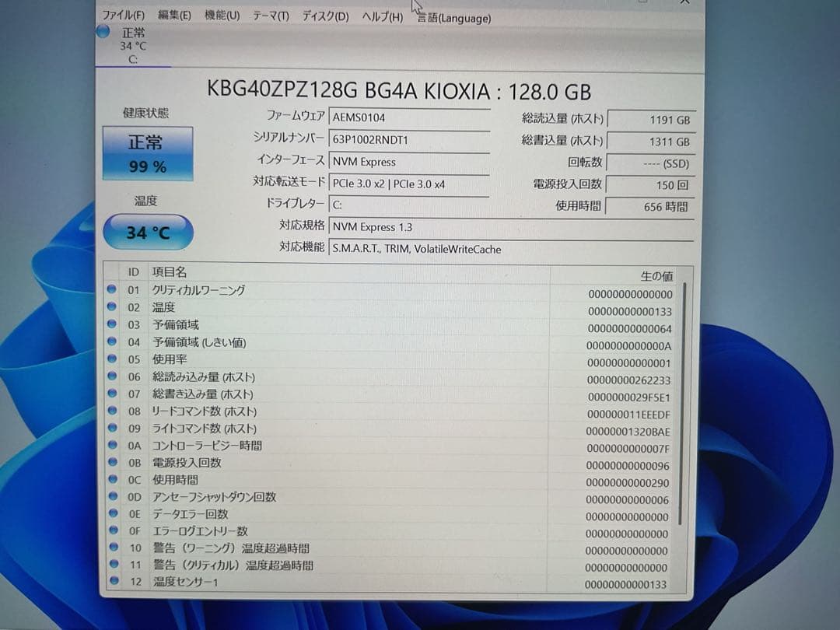The image size is (840, 630).
Task: Click rotation rate value ---- (SSD)
Action: [652, 163]
